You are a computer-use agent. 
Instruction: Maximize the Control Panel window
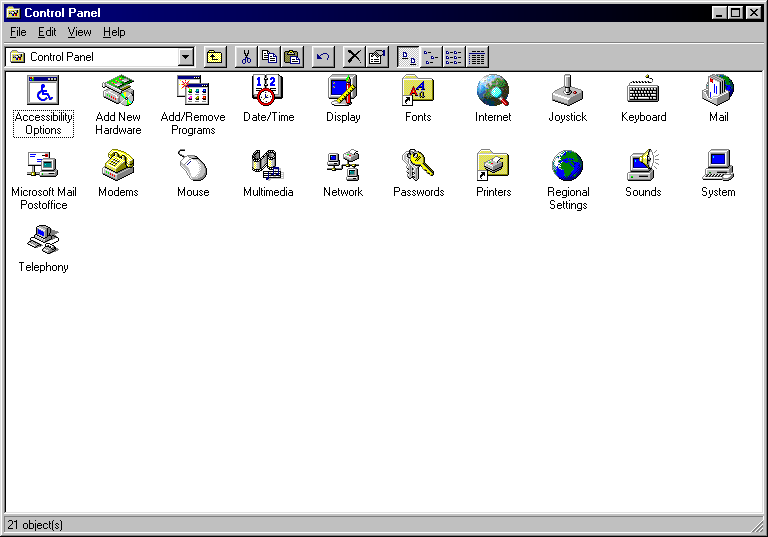coord(736,13)
